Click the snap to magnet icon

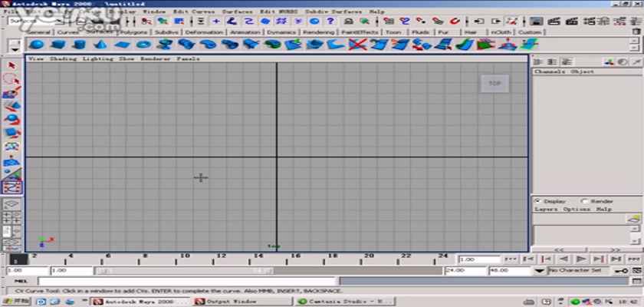454,21
